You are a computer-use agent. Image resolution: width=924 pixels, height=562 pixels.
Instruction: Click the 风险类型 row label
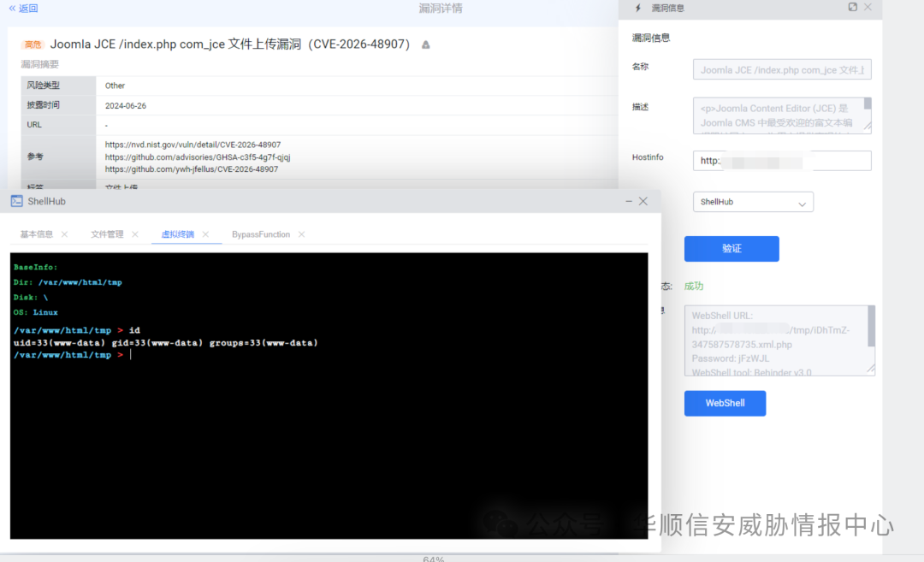click(x=43, y=86)
